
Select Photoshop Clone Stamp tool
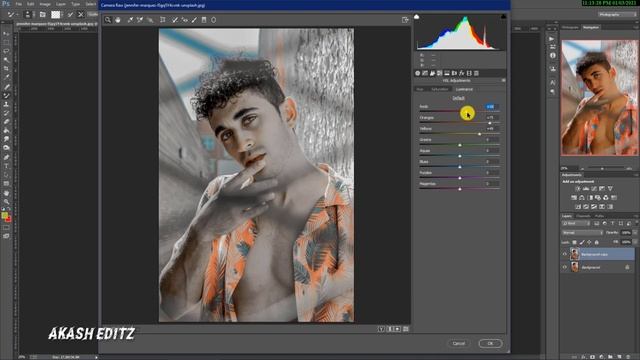(x=6, y=104)
